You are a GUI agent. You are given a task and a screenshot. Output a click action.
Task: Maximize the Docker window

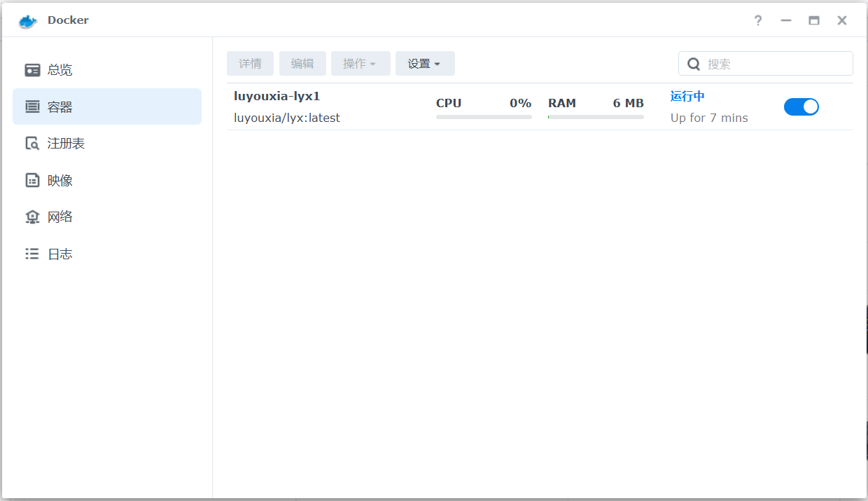[814, 20]
